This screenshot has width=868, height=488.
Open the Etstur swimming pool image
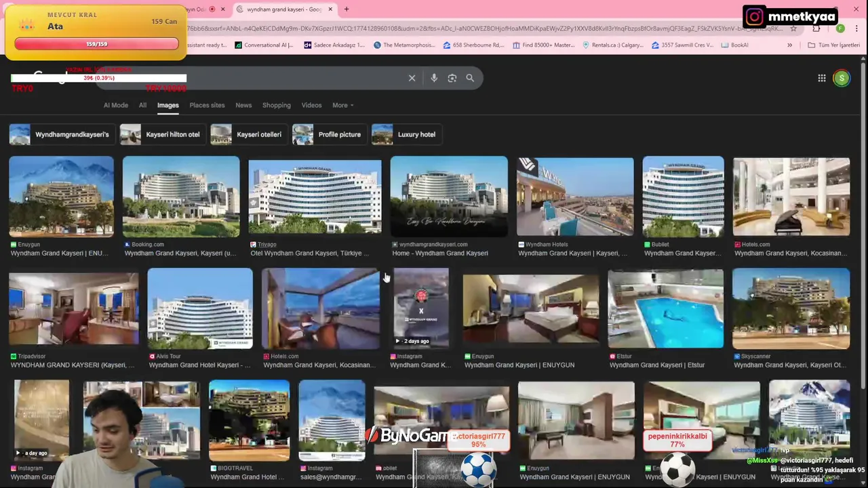666,308
